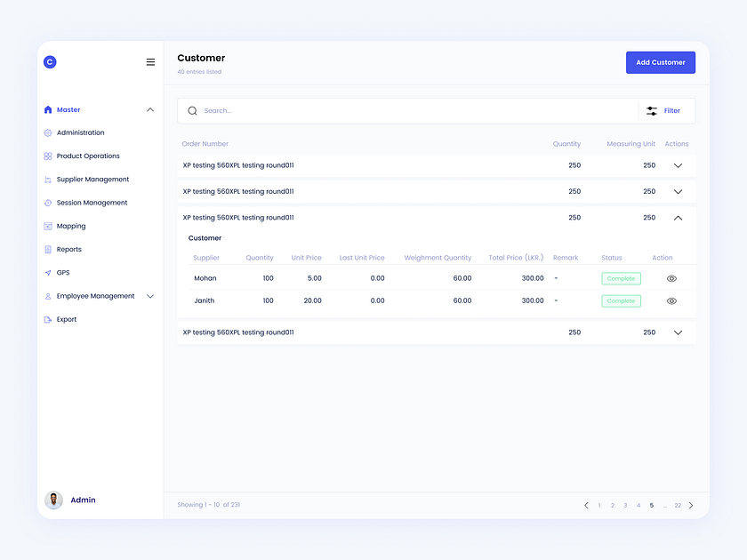Image resolution: width=747 pixels, height=560 pixels.
Task: Click the Filter button label
Action: 671,111
